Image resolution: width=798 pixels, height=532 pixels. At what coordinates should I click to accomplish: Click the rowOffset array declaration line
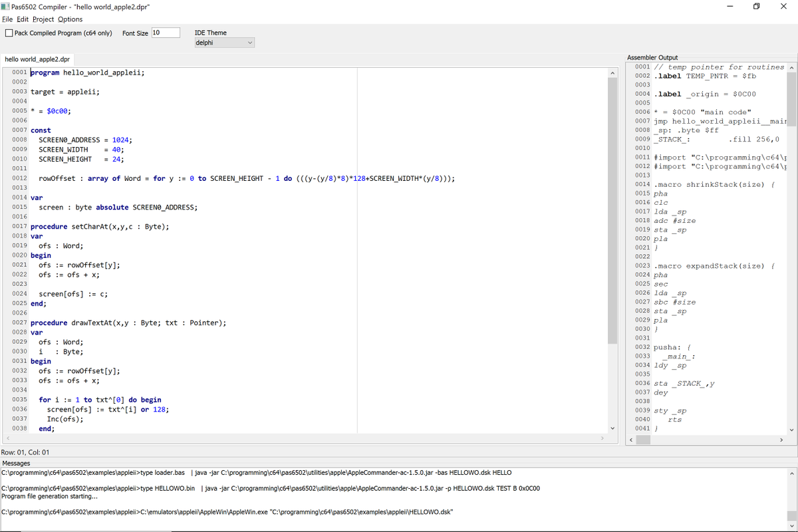(x=247, y=179)
